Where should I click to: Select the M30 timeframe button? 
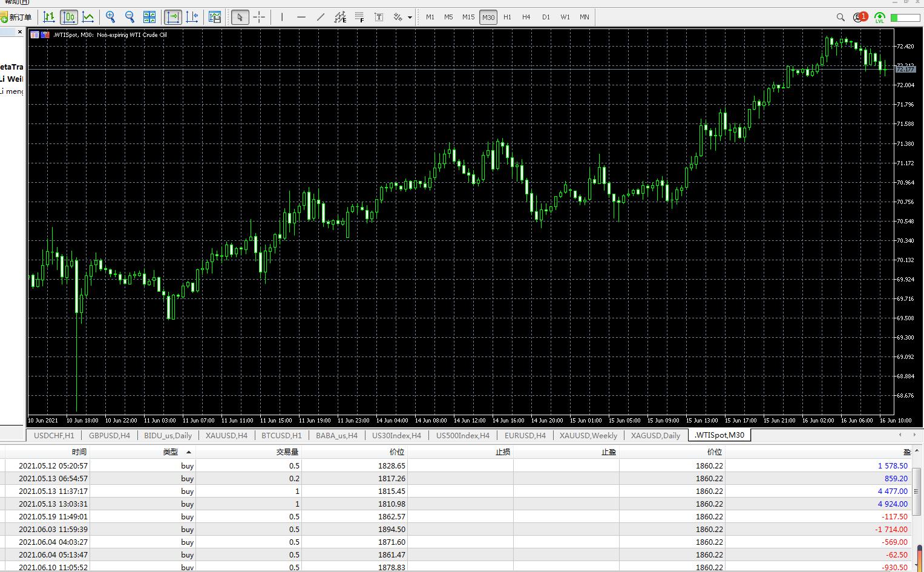click(x=488, y=17)
